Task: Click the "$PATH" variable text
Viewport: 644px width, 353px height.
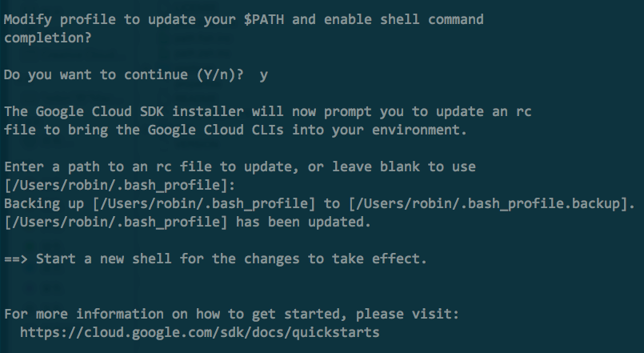Action: click(263, 19)
